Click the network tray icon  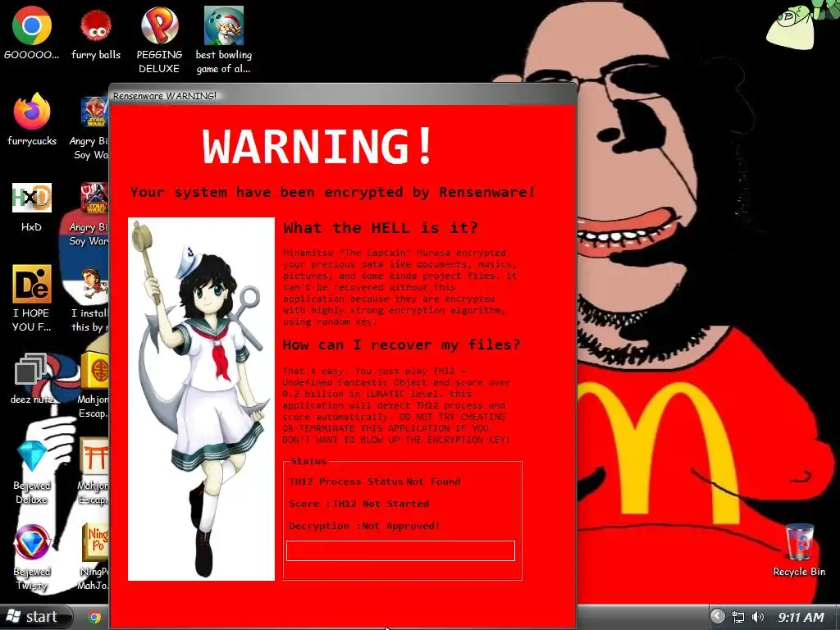[738, 617]
